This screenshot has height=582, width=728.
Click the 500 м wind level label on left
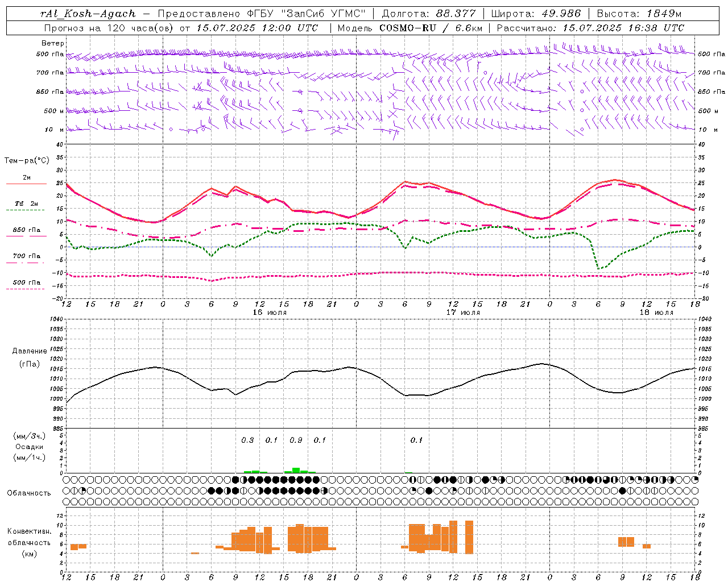(x=54, y=111)
